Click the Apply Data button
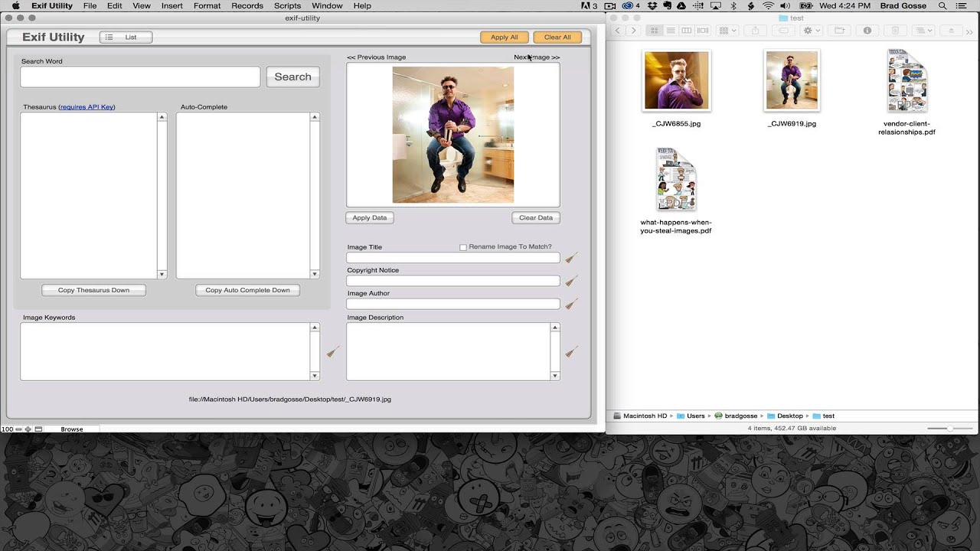Screen dimensions: 980x551 point(370,217)
